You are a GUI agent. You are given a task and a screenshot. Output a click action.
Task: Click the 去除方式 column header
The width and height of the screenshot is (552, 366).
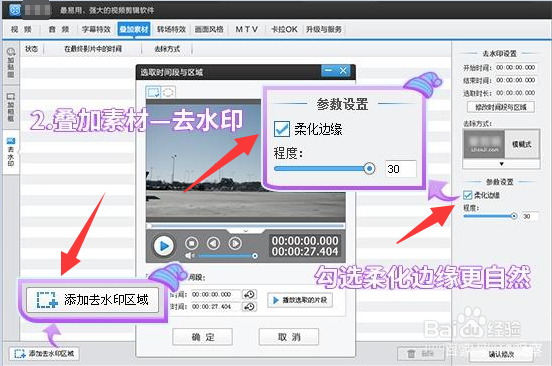167,49
